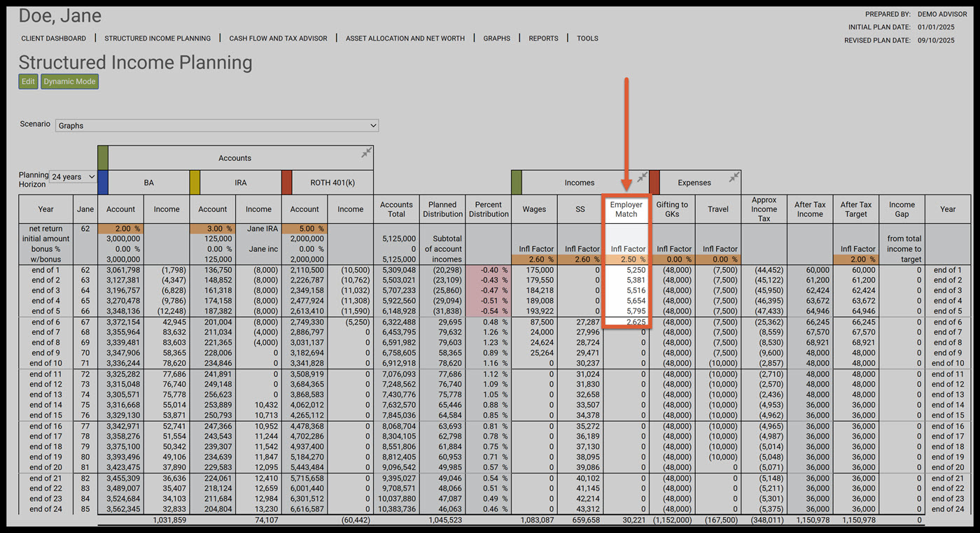Screen dimensions: 980x533
Task: Click the After Tax Target column header
Action: (x=855, y=209)
